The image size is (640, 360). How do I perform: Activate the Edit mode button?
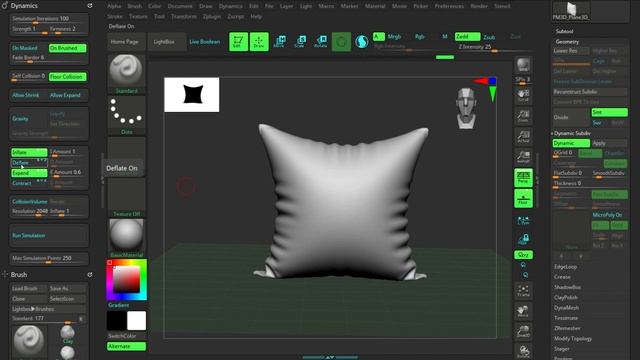coord(238,42)
